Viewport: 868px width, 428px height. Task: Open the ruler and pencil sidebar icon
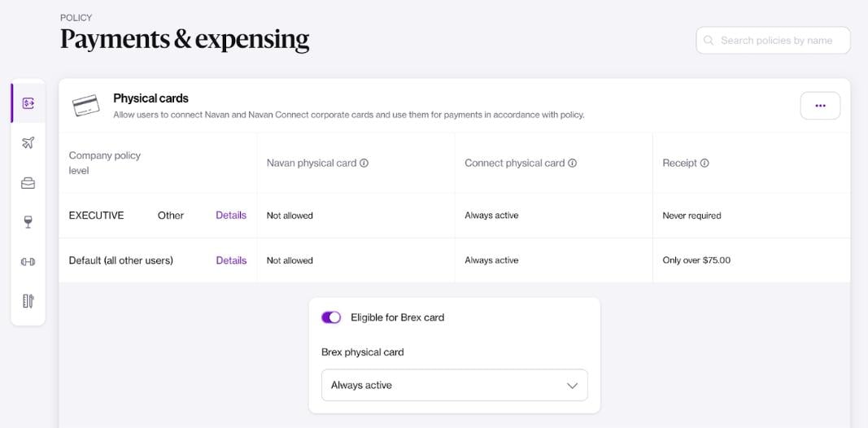[28, 301]
